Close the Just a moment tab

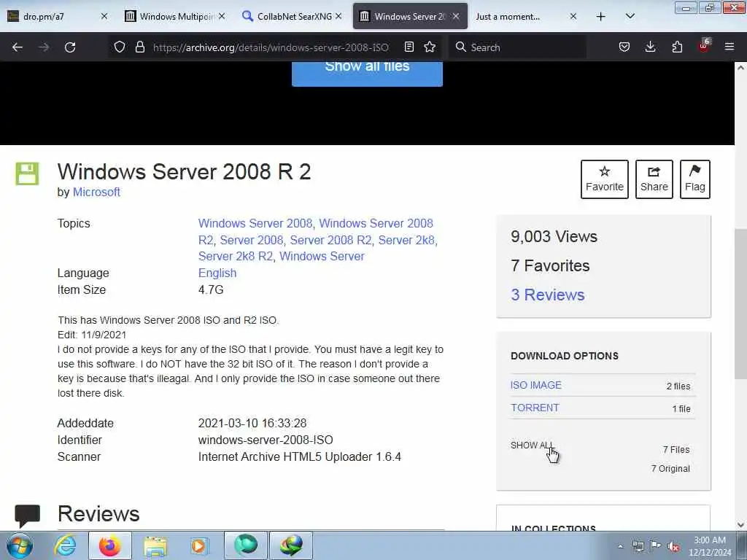coord(573,17)
